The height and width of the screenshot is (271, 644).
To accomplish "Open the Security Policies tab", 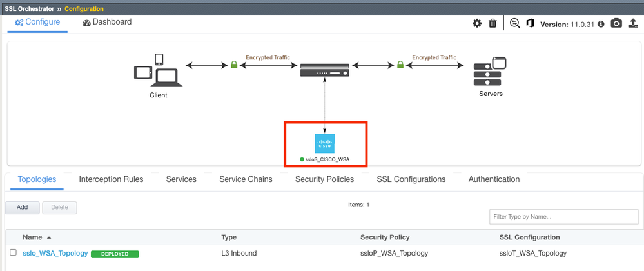I will [324, 179].
